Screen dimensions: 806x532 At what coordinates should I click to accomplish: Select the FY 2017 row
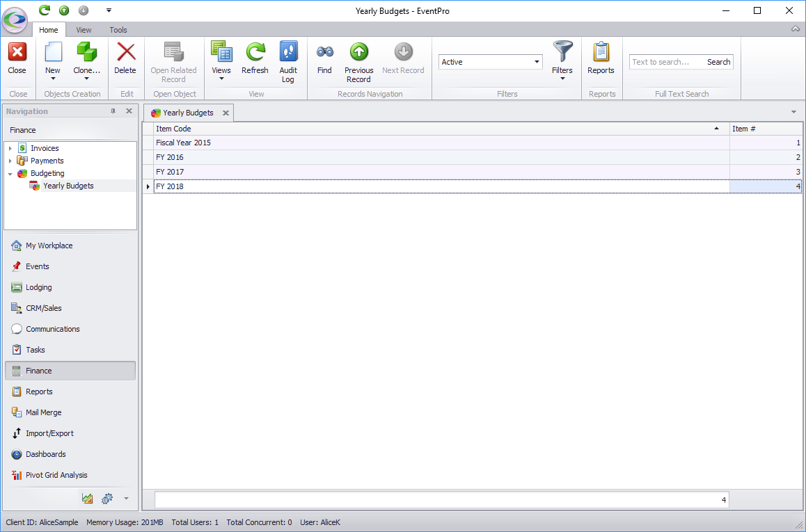pos(477,172)
